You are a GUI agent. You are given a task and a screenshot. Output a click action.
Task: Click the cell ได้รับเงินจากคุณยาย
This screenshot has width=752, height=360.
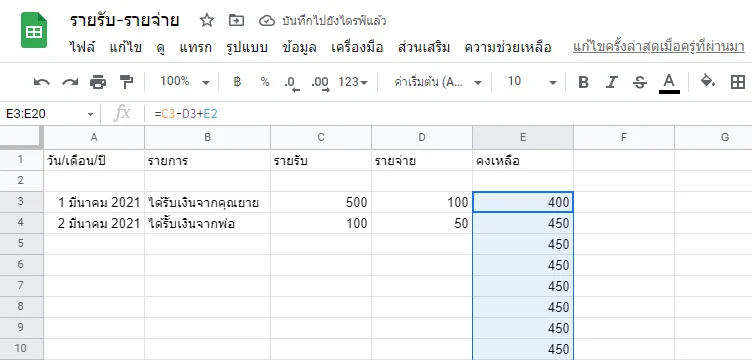[207, 202]
